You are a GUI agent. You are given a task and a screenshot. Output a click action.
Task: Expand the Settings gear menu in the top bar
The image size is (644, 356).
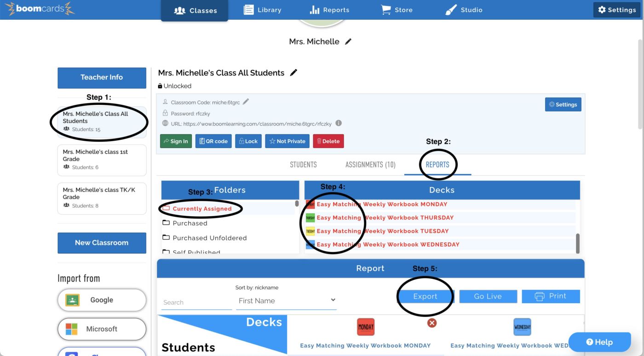(x=616, y=9)
